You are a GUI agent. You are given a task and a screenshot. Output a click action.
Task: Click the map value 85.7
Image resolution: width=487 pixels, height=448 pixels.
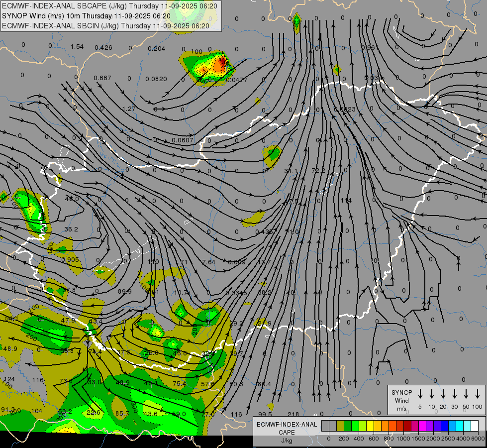coord(122,414)
